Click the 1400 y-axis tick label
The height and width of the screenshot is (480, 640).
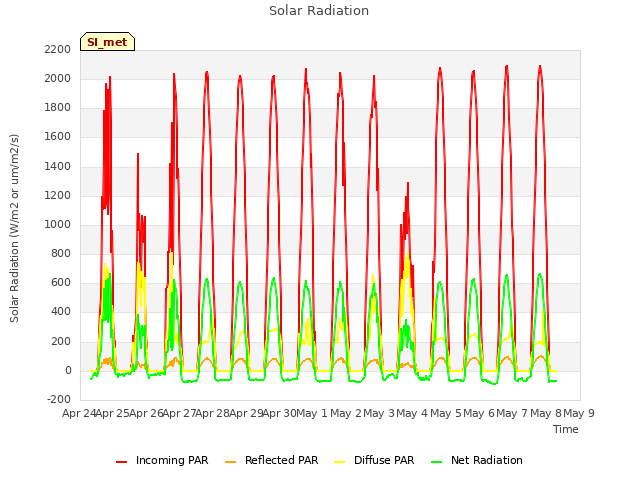click(x=58, y=166)
